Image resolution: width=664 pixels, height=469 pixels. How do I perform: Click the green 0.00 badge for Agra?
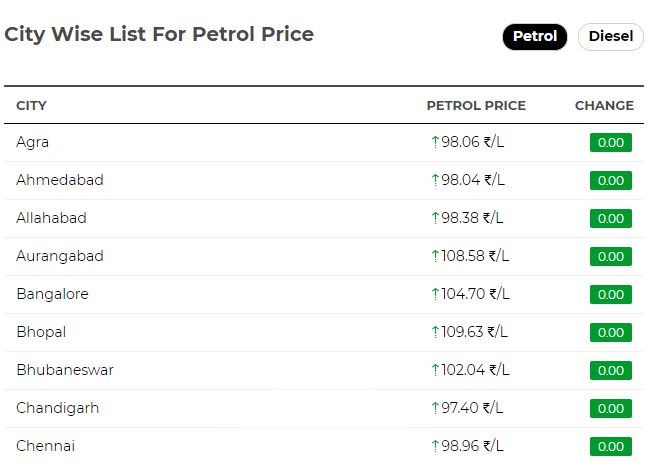[611, 142]
